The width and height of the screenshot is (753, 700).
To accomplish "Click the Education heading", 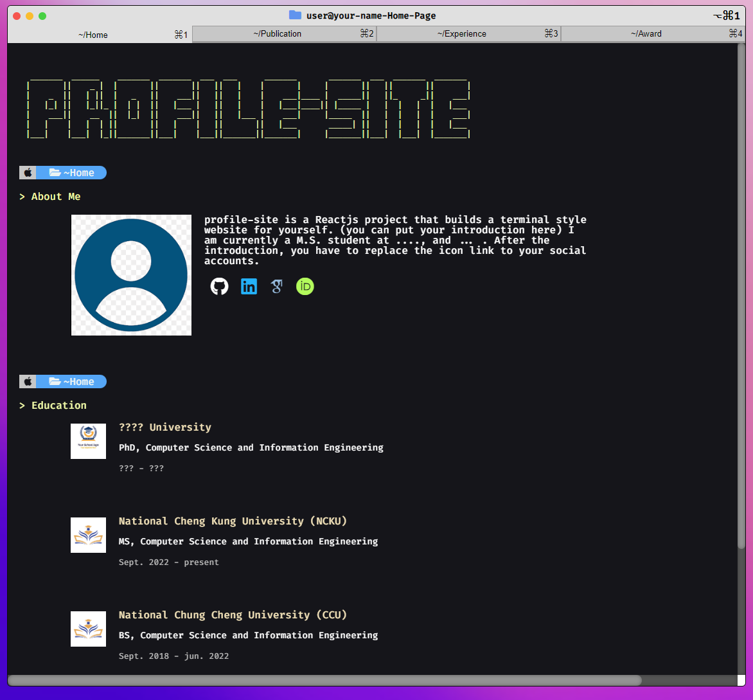I will point(59,406).
